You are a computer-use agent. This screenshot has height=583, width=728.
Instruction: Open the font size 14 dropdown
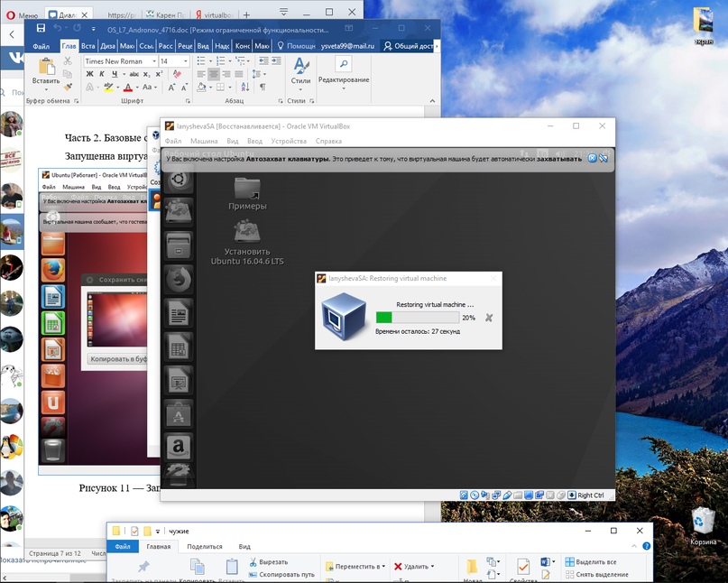click(186, 61)
